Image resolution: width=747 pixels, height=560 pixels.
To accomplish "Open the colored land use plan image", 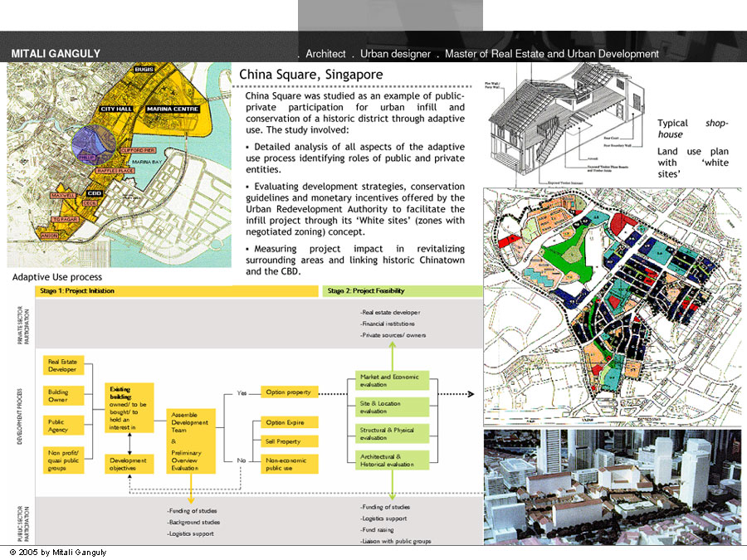I will click(x=613, y=307).
